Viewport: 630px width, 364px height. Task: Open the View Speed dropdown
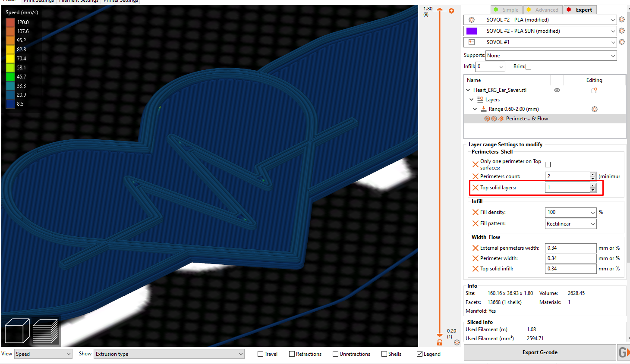coord(43,354)
